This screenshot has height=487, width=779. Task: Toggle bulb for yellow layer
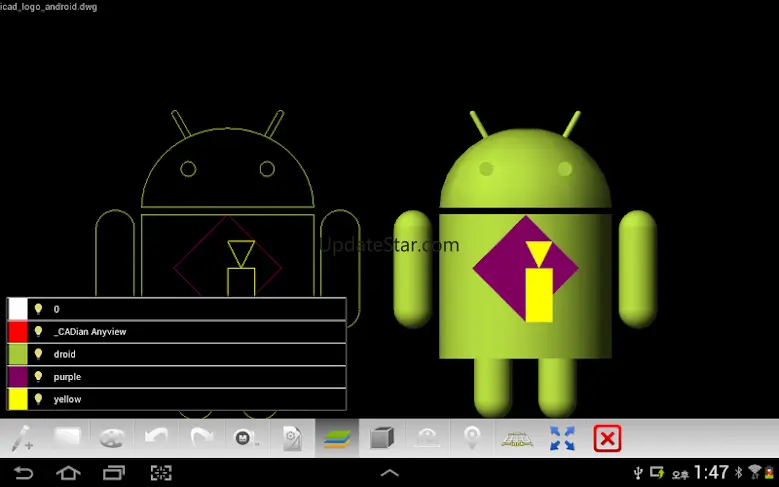click(38, 399)
